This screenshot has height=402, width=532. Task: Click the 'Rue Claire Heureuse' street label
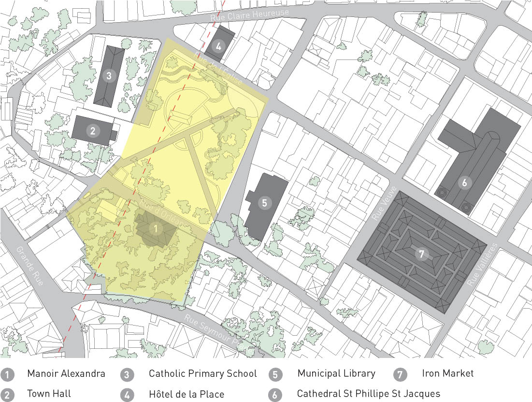[x=250, y=15]
